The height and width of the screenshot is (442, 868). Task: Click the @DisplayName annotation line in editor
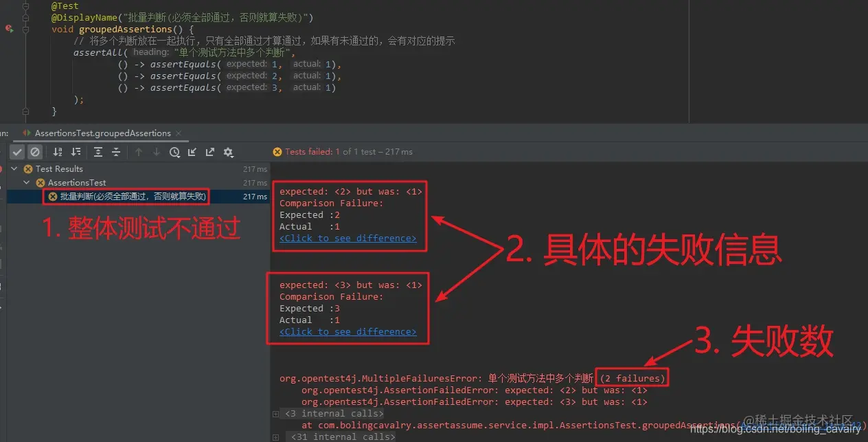click(x=183, y=17)
